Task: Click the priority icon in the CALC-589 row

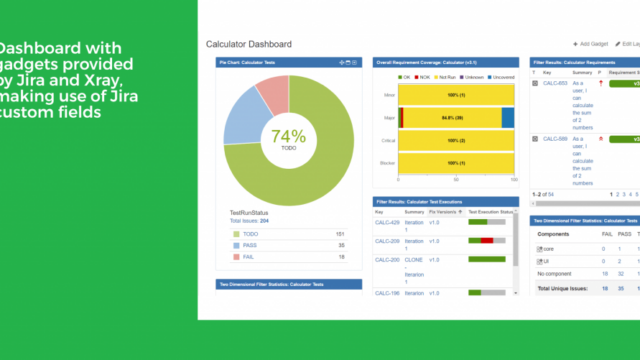Action: tap(601, 139)
